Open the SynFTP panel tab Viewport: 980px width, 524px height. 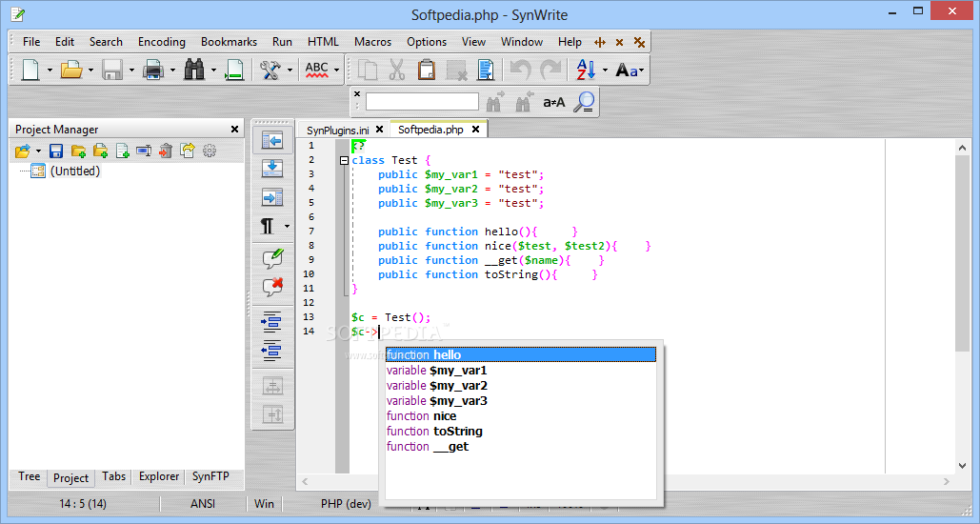210,476
